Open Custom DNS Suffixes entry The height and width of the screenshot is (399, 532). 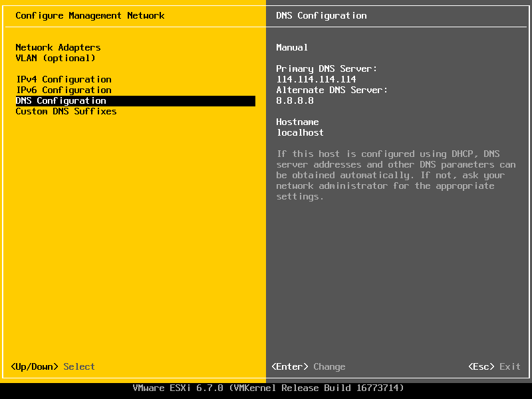[x=66, y=111]
